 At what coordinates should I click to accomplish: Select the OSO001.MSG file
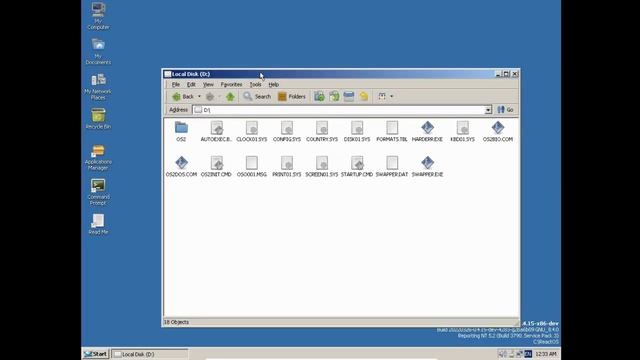pos(251,167)
